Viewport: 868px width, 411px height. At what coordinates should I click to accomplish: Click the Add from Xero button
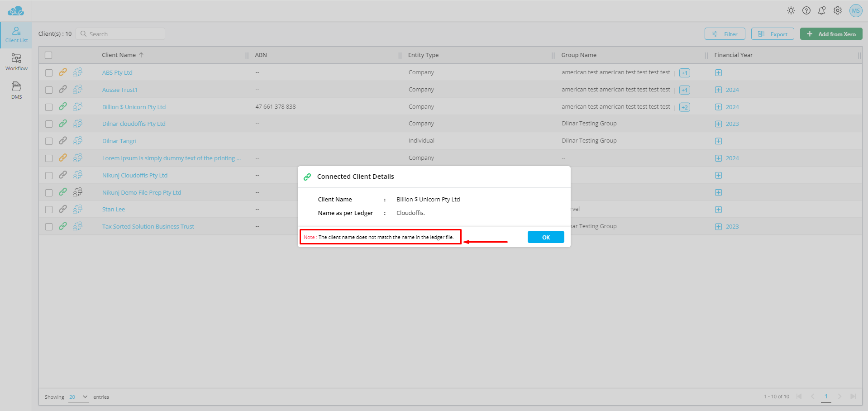[831, 34]
